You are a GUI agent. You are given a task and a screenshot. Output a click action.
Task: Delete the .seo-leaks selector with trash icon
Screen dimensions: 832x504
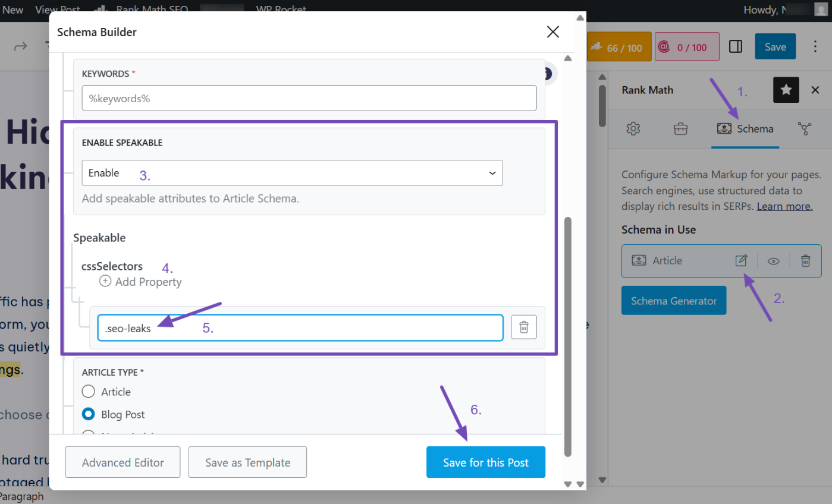point(524,327)
